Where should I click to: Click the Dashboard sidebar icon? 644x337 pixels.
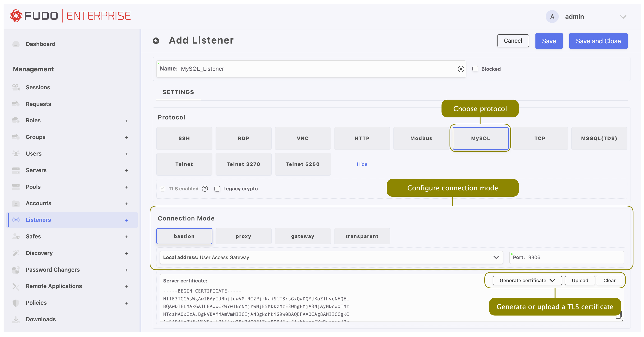tap(16, 44)
